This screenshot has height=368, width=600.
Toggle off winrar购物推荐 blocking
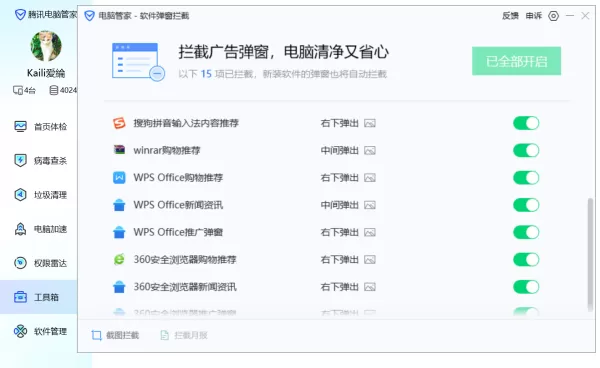[526, 150]
